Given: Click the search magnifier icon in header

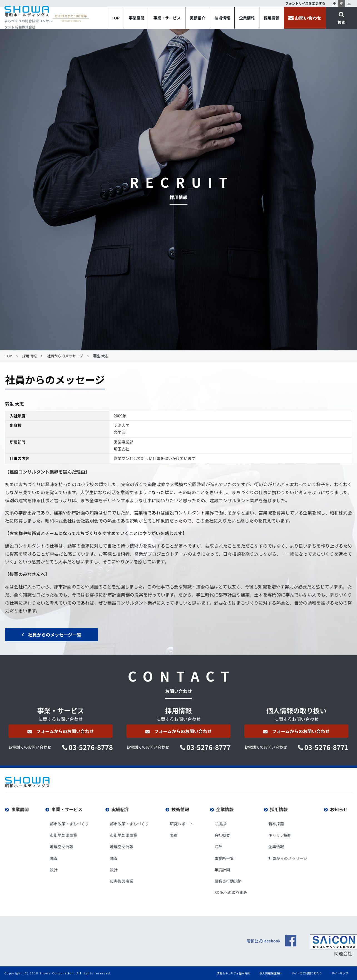Looking at the screenshot, I should pyautogui.click(x=341, y=15).
